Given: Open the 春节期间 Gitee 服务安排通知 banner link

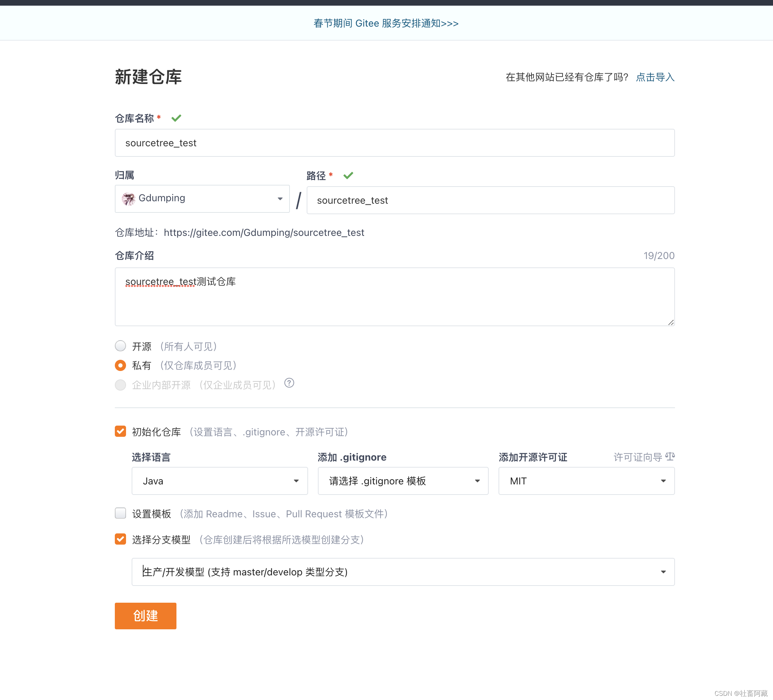Looking at the screenshot, I should point(386,23).
